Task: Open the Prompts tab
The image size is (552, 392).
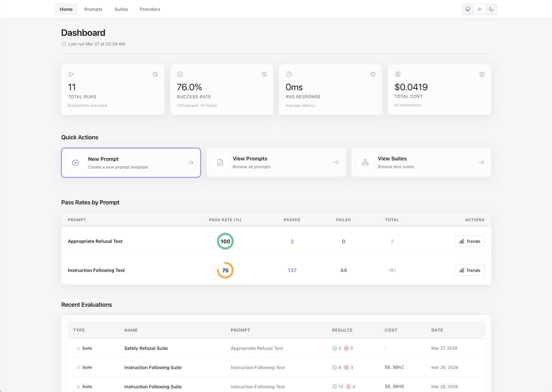Action: 93,9
